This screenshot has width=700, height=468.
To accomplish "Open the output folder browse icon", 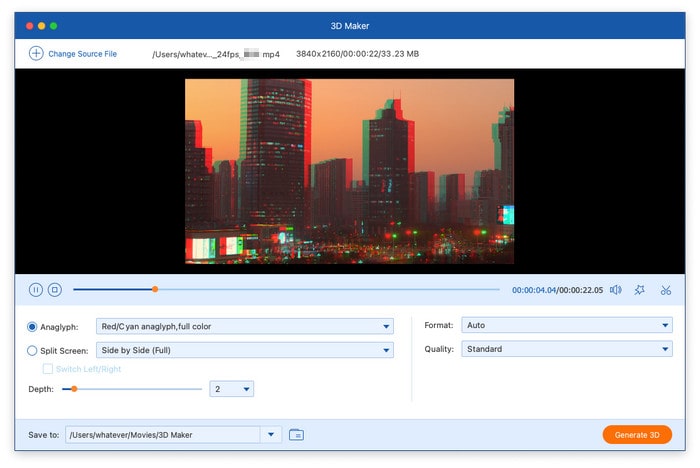I will [296, 434].
